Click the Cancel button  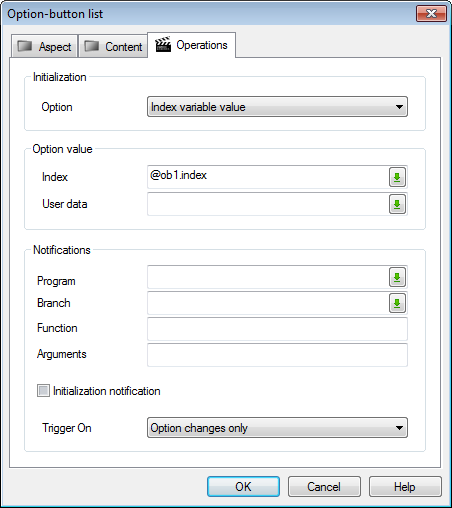(x=324, y=487)
